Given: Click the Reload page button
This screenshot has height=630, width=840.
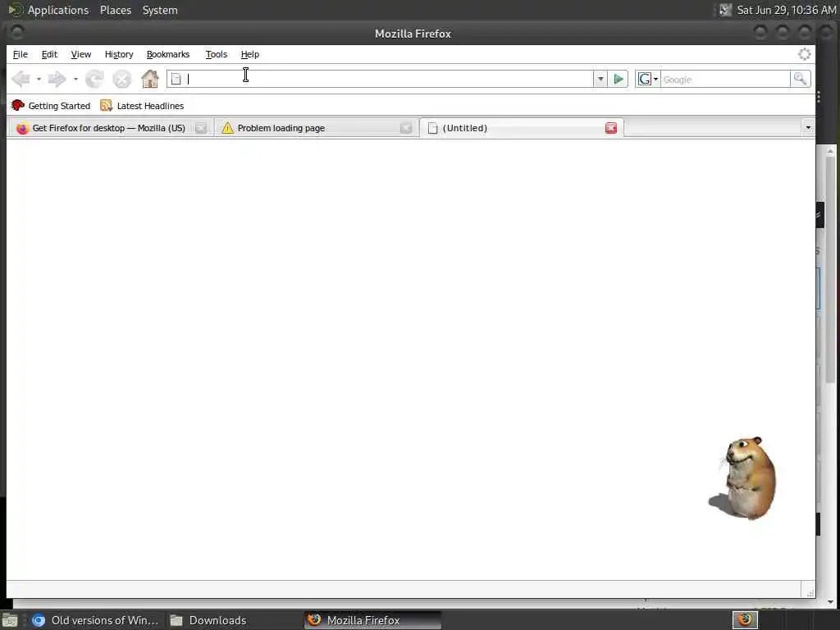Looking at the screenshot, I should click(x=94, y=80).
